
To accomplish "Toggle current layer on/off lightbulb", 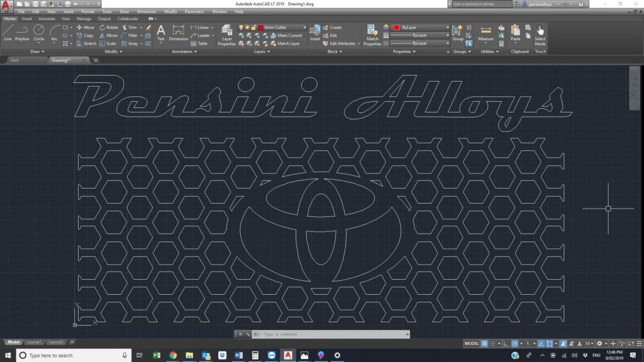I will (241, 28).
